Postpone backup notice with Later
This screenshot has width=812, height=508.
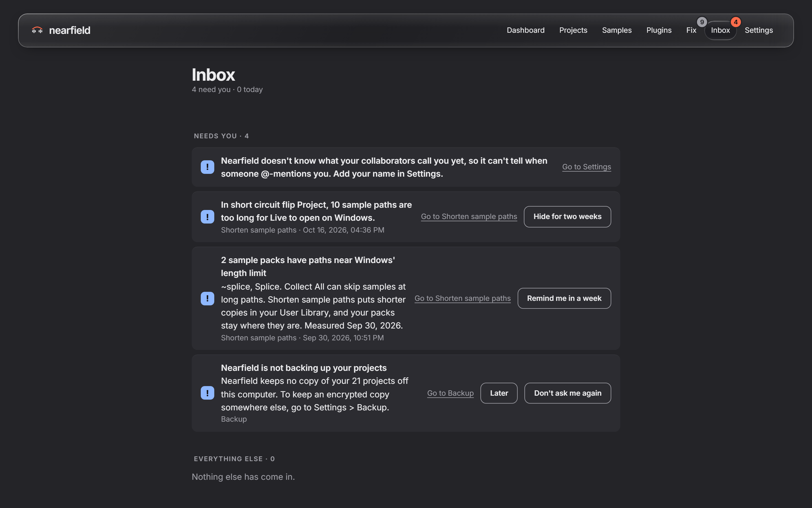pyautogui.click(x=499, y=393)
